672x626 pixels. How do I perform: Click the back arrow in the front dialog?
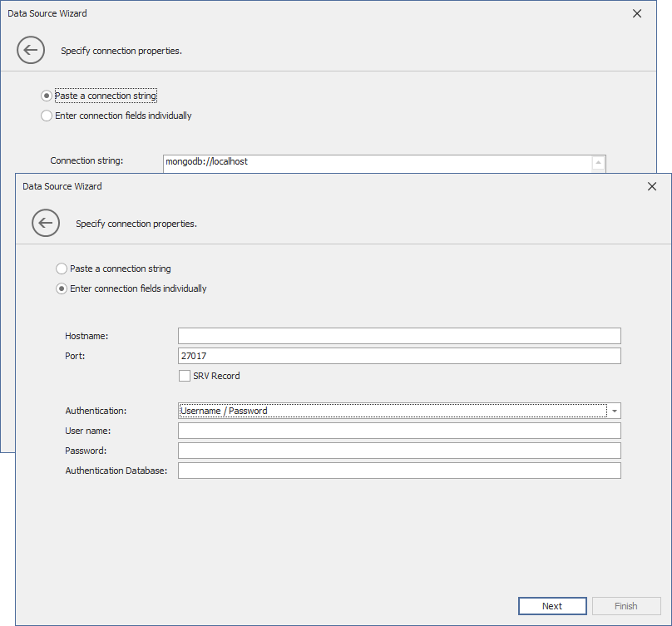tap(46, 223)
